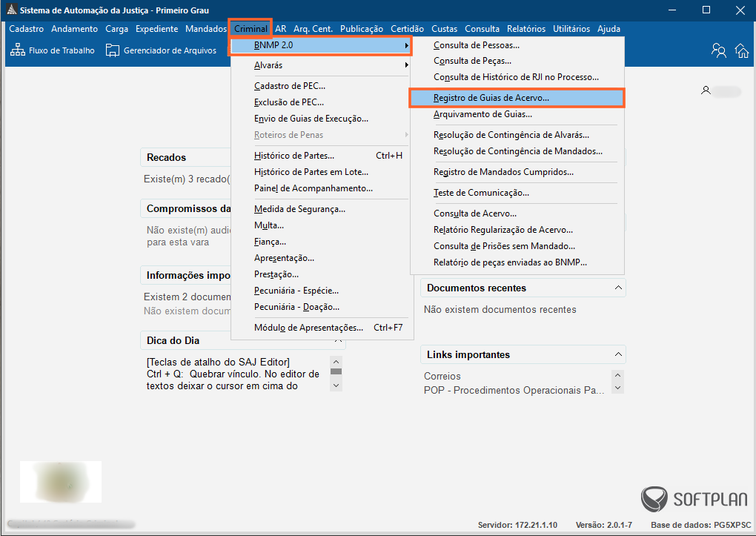Select the Multa menu entry
The image size is (756, 536).
321,225
